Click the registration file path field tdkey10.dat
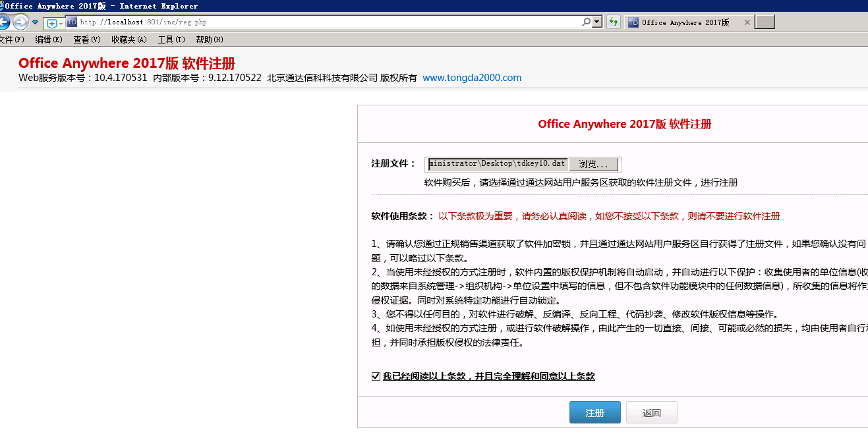This screenshot has height=436, width=868. point(498,163)
